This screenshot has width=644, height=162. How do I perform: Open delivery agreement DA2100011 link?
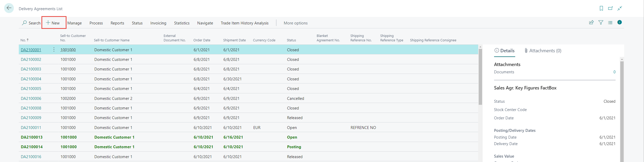tap(31, 128)
